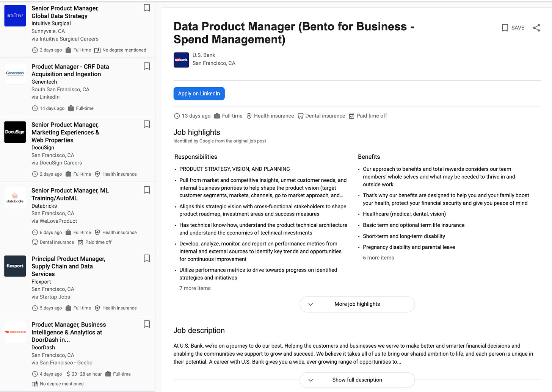Click 'via San Francisco - Geebo' text

pyautogui.click(x=62, y=363)
